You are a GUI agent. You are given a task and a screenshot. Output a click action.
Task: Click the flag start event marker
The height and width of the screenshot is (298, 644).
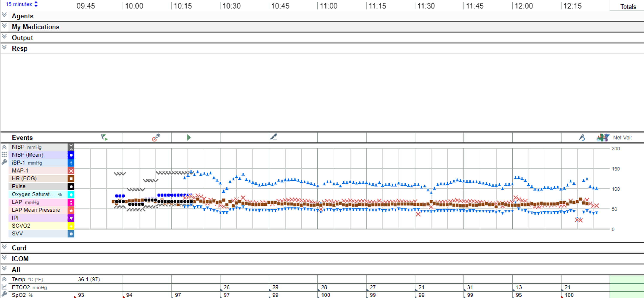tap(104, 137)
